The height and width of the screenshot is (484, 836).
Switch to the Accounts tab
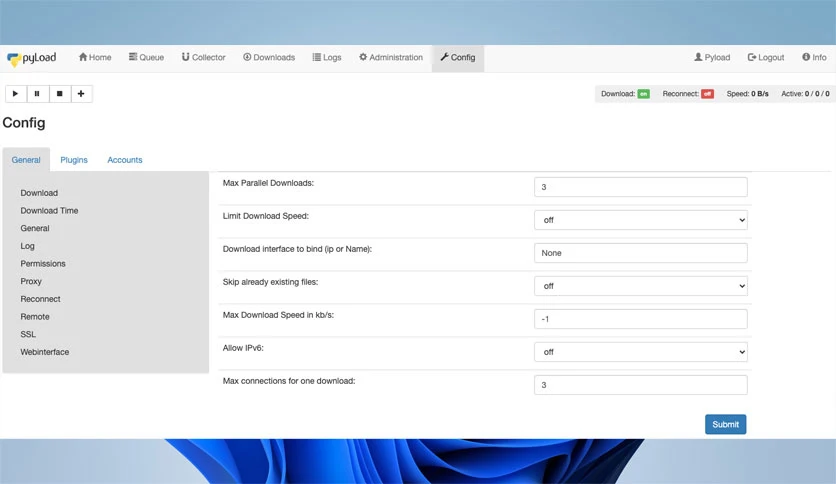(125, 160)
